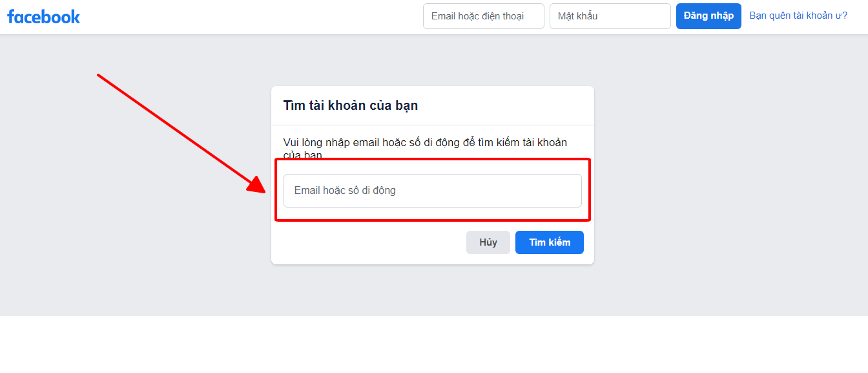Focus the header 'Email hoặc điện thoại' field
Viewport: 868px width, 373px height.
coord(484,16)
